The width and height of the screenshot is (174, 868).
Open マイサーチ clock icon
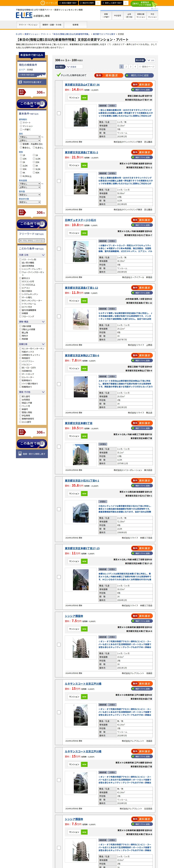pos(43,3)
